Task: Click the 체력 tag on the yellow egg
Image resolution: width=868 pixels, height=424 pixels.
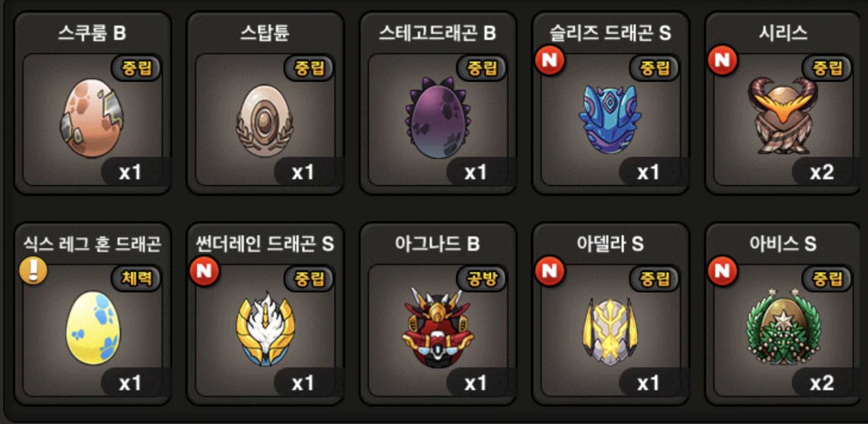Action: pos(136,279)
